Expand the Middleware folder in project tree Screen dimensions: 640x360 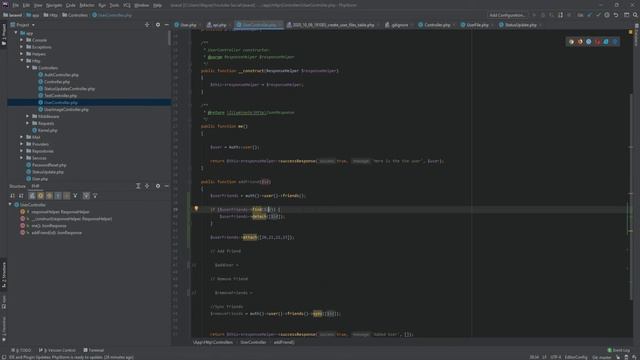coord(28,116)
